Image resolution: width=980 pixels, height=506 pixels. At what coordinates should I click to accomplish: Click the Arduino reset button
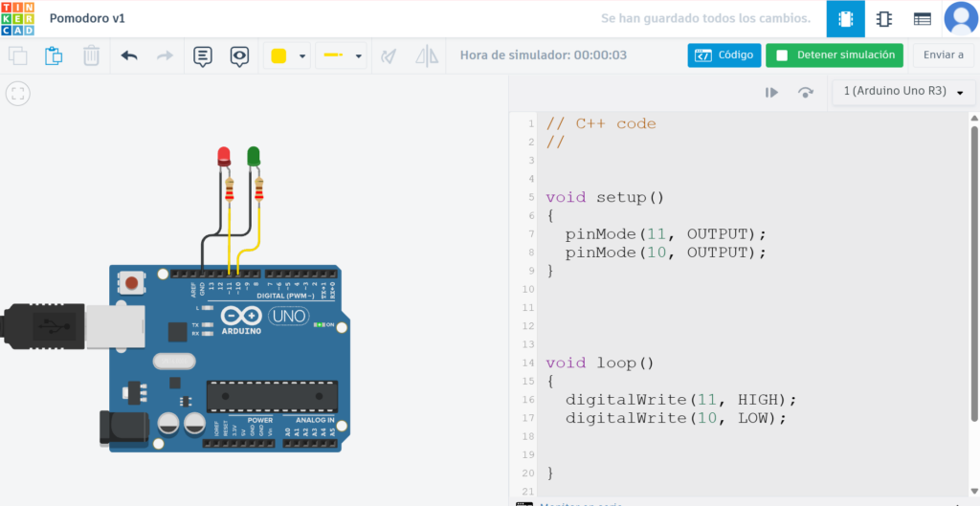[130, 283]
